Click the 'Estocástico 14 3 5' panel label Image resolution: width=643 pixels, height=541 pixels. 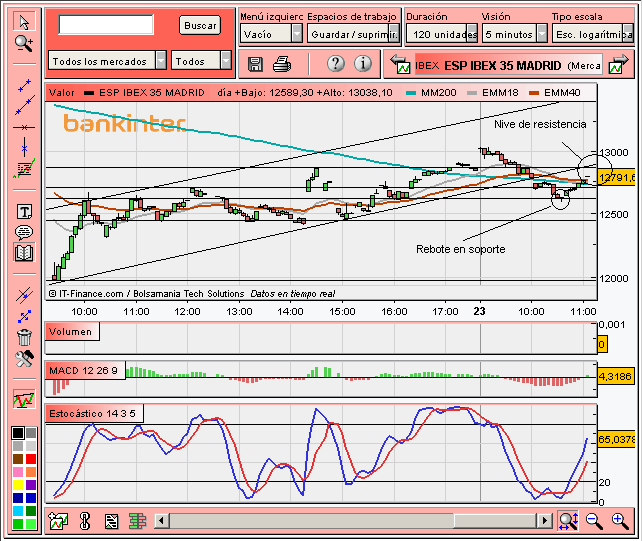click(93, 413)
